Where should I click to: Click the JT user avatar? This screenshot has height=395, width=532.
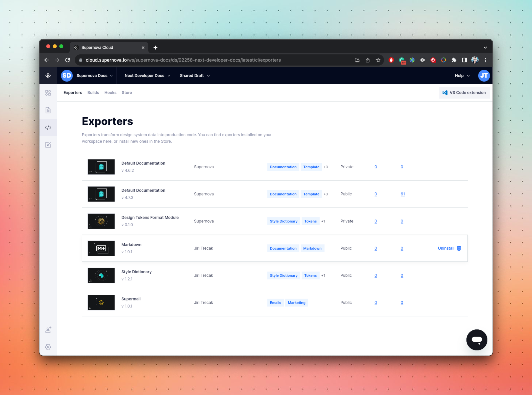tap(484, 76)
